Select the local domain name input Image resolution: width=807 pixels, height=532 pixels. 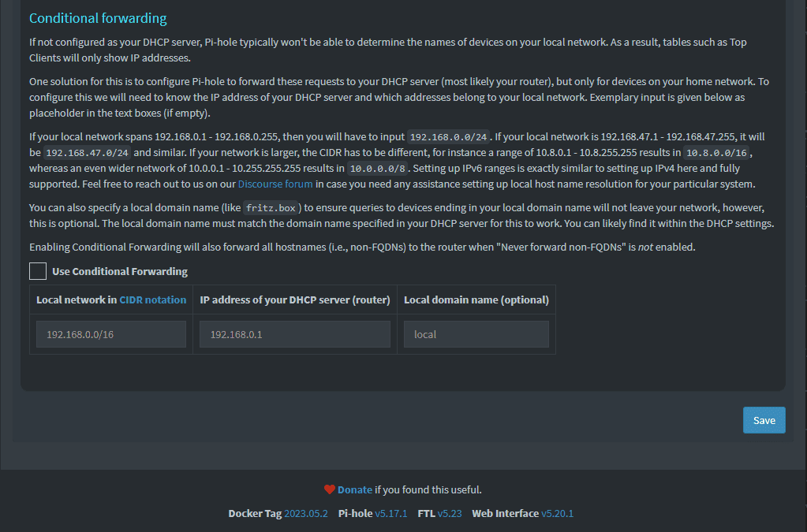coord(476,334)
